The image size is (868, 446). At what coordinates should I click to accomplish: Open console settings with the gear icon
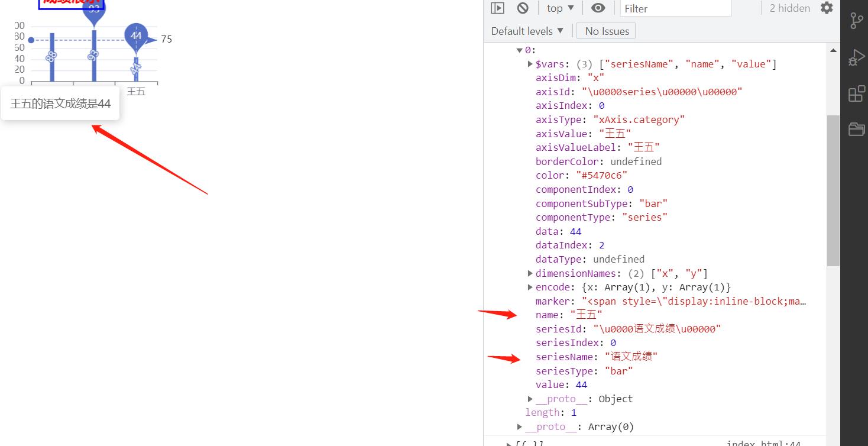click(x=827, y=8)
